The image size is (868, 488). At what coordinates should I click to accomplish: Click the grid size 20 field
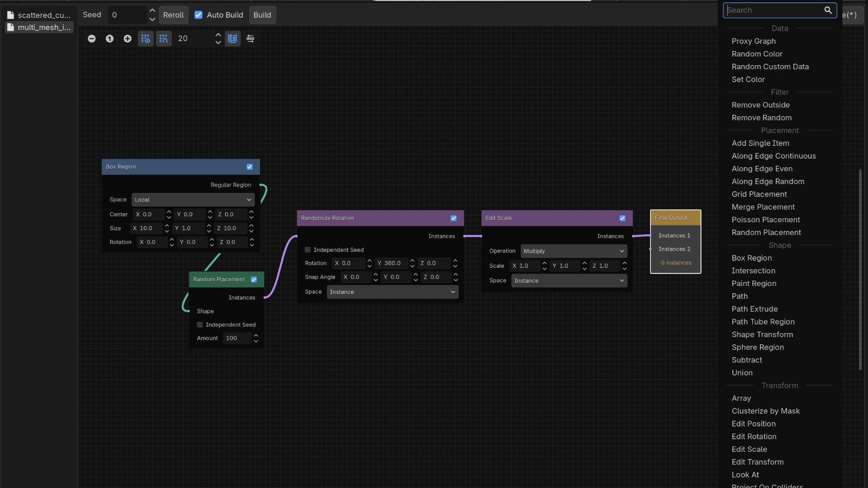point(194,39)
